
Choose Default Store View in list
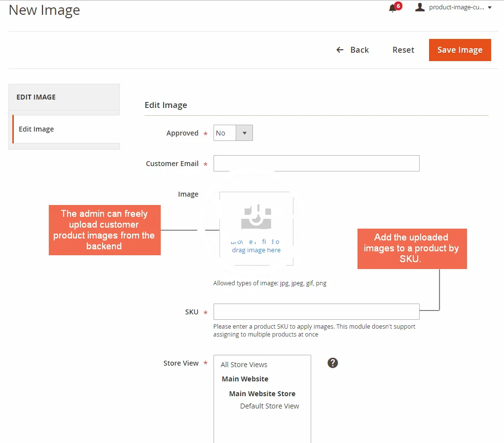point(269,406)
